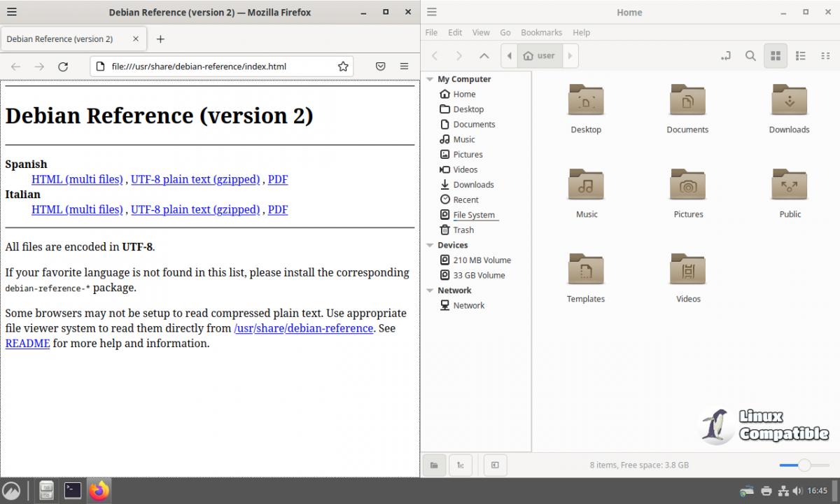This screenshot has width=840, height=504.
Task: Open the Spanish PDF link
Action: pos(278,179)
